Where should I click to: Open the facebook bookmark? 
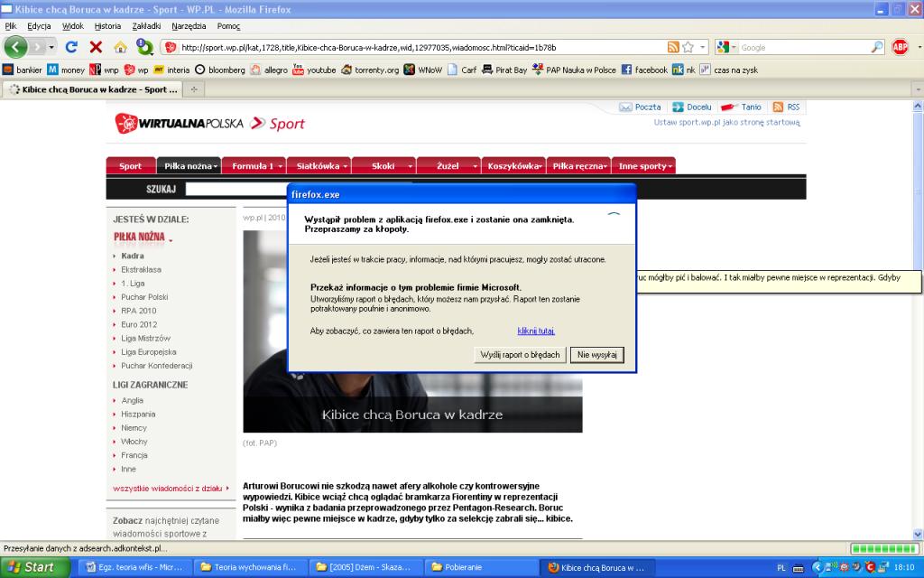(644, 70)
